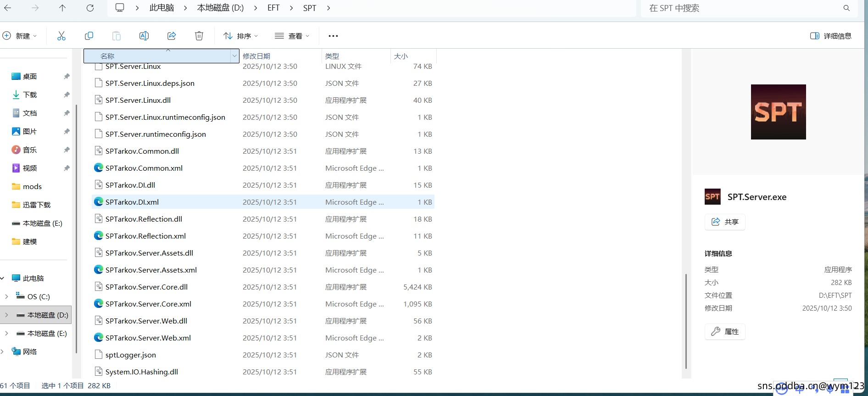Open the 新建 new item menu
The height and width of the screenshot is (396, 868).
pyautogui.click(x=20, y=36)
